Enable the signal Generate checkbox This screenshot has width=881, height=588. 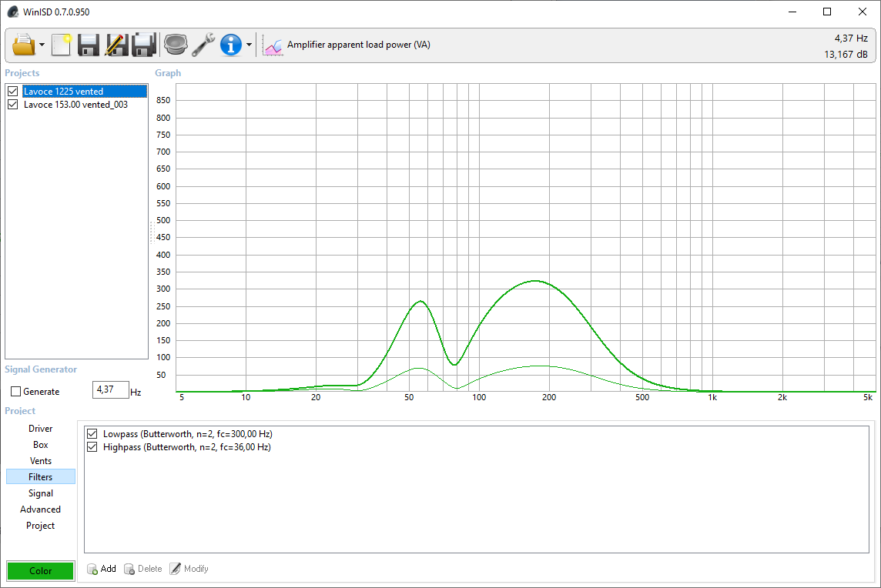[15, 392]
